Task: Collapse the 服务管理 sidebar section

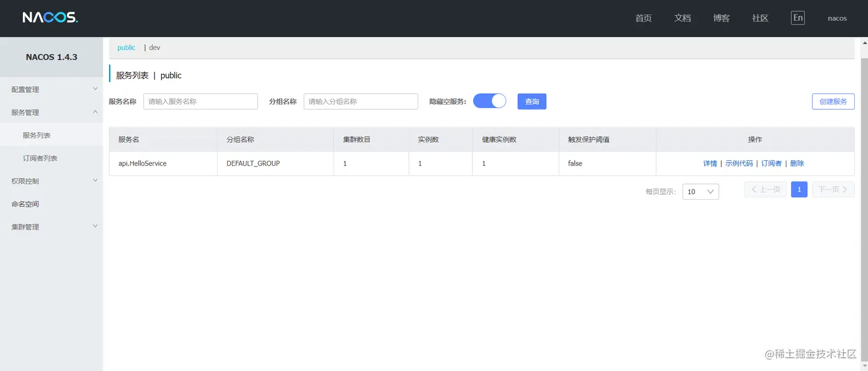Action: [52, 112]
